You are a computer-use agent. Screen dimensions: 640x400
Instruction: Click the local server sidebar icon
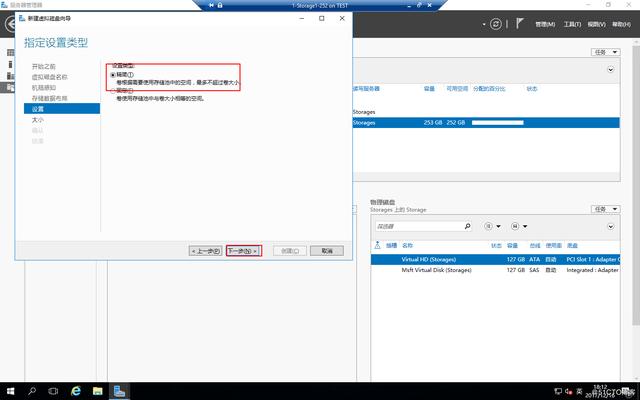(x=10, y=64)
